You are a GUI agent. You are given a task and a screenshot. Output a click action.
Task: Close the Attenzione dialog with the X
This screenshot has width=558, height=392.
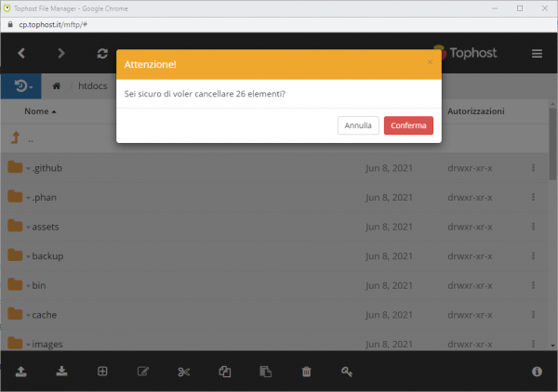(430, 62)
